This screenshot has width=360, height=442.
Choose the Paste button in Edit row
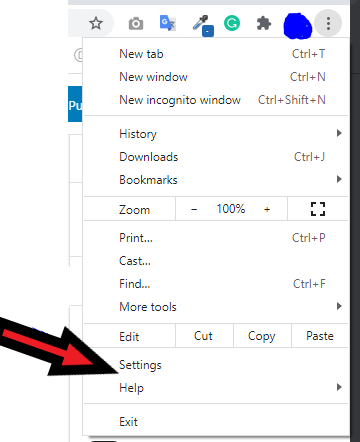pos(320,336)
